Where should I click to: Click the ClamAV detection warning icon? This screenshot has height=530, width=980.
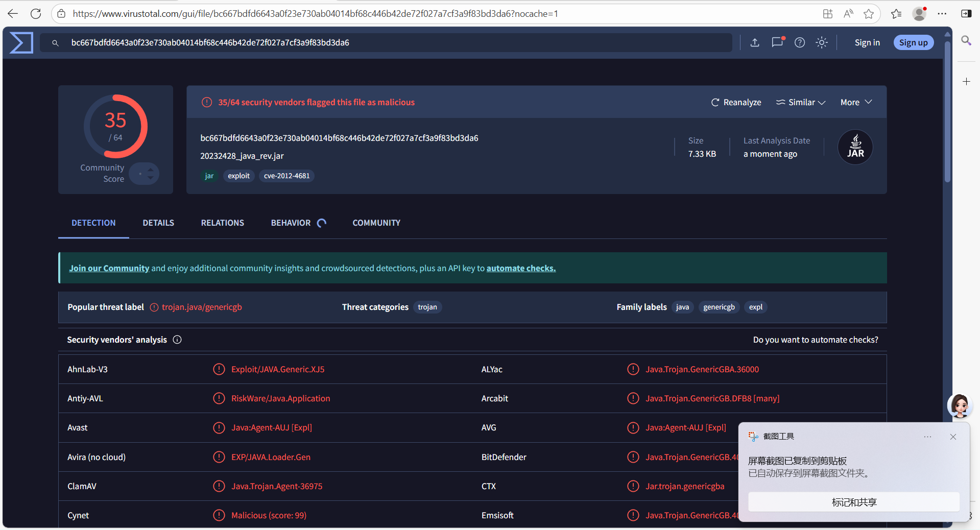tap(219, 486)
